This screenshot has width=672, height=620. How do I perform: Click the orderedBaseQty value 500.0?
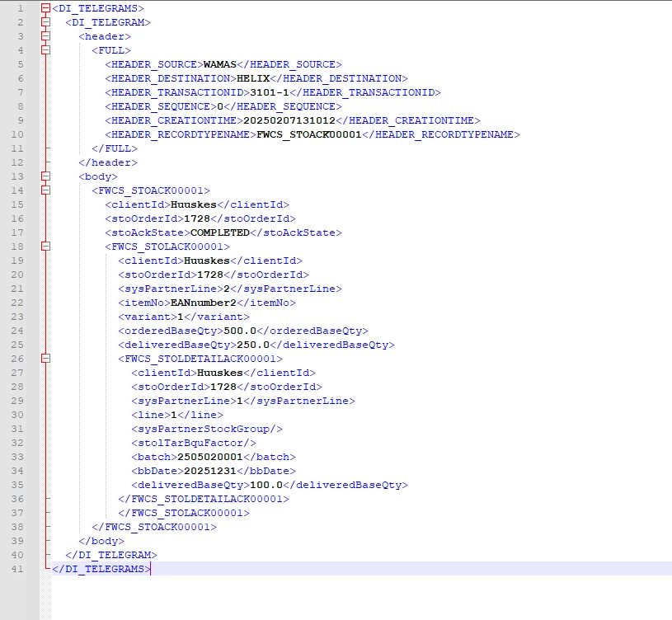click(240, 331)
